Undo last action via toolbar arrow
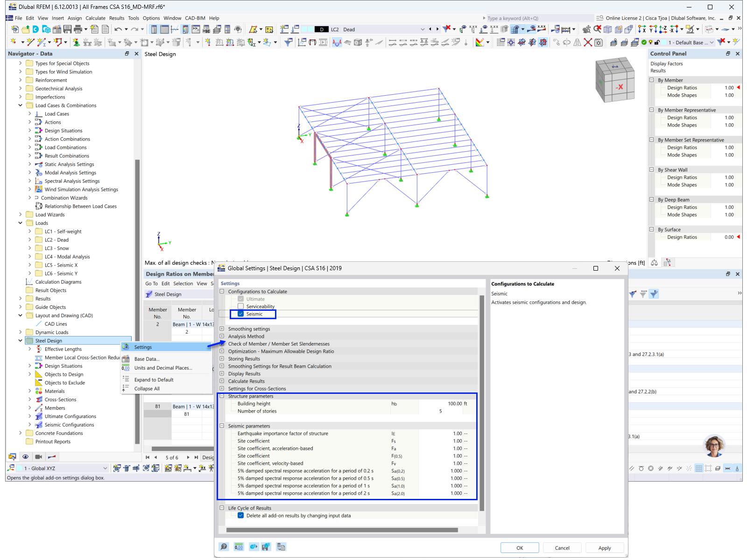Viewport: 747px width, 560px height. click(118, 29)
